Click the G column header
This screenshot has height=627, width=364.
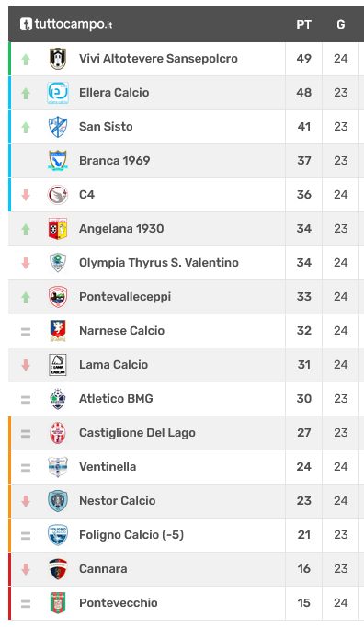341,25
